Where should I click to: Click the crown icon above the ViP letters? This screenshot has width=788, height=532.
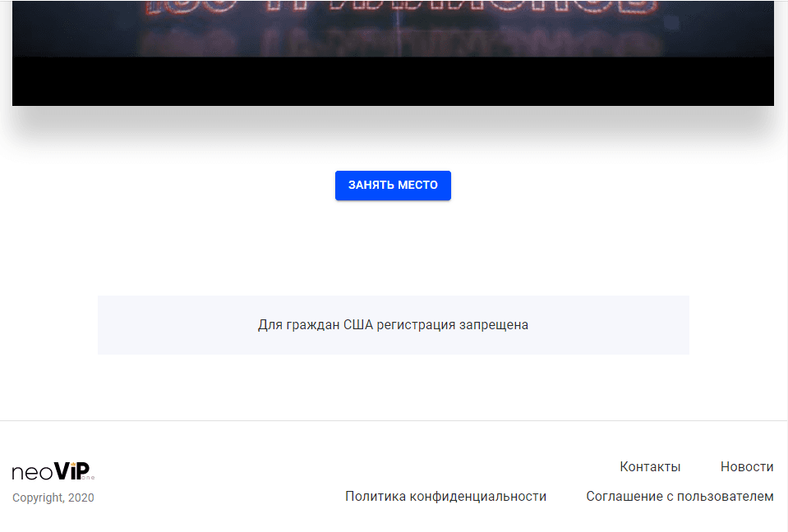74,463
